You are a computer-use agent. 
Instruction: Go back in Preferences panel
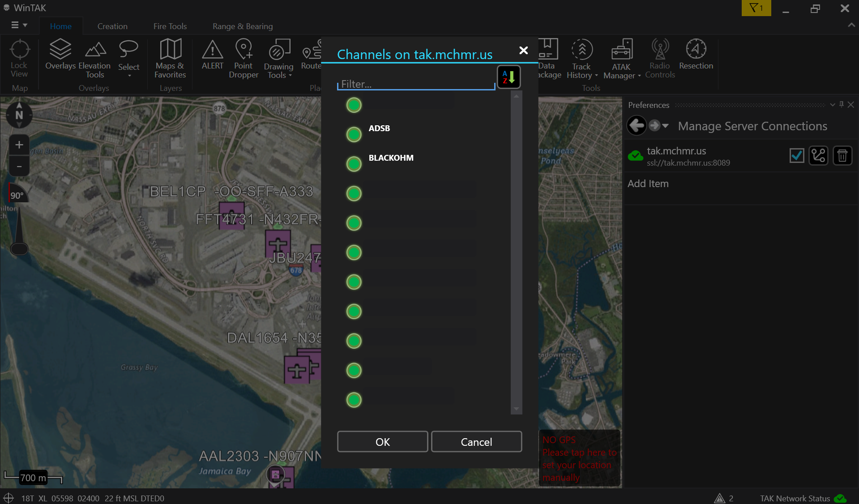tap(637, 126)
